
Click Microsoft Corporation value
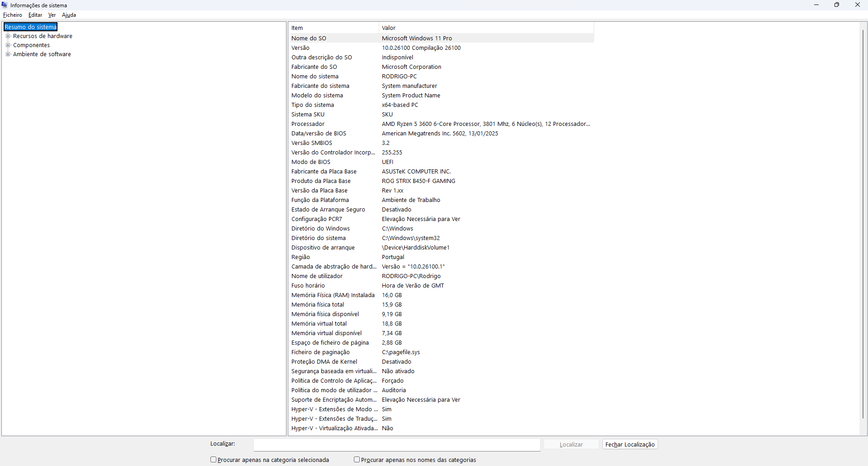(x=411, y=67)
